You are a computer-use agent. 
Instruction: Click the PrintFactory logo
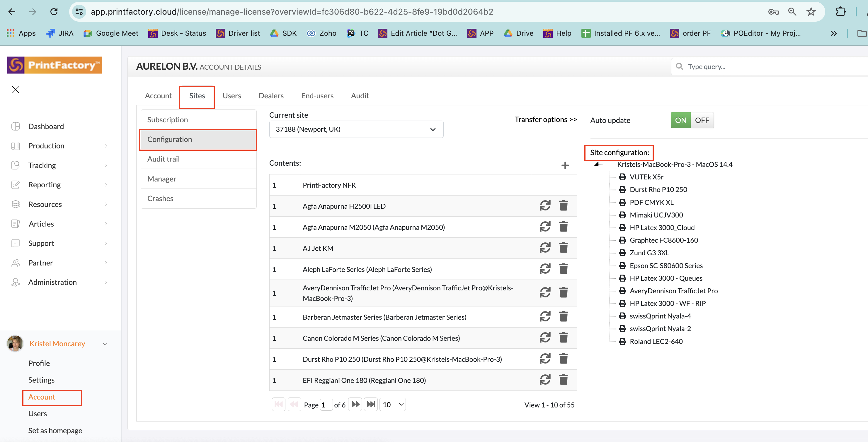[55, 65]
